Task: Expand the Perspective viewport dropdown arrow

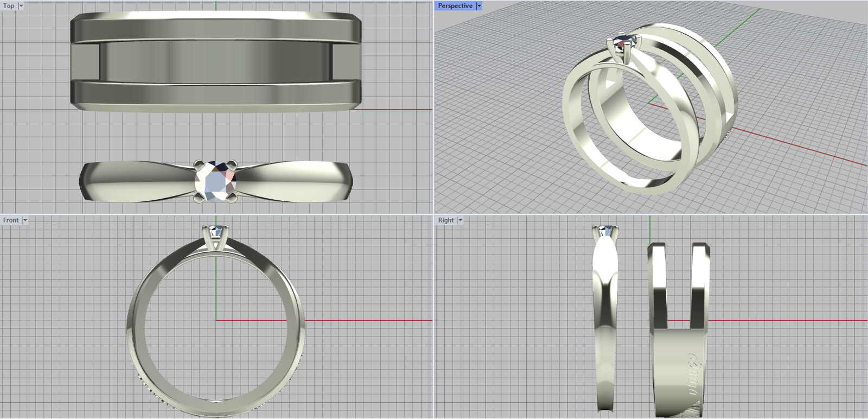Action: click(479, 6)
